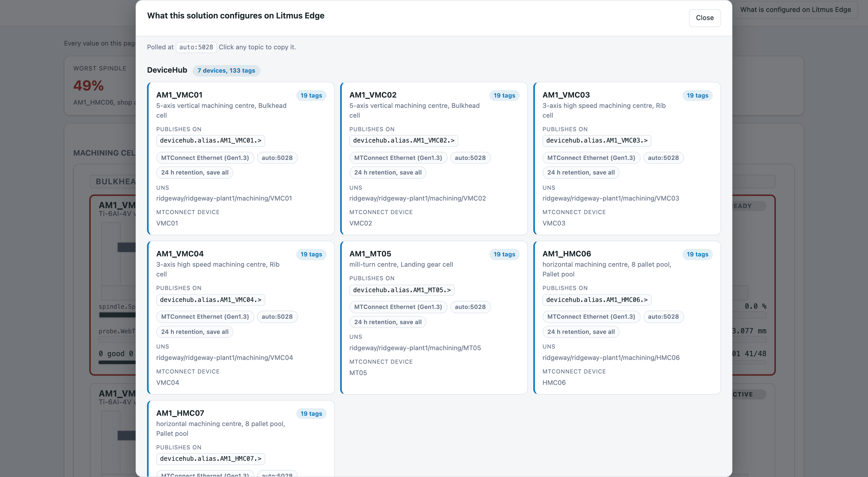This screenshot has width=868, height=477.
Task: Select the AM1_VMC01 card title
Action: pyautogui.click(x=179, y=95)
